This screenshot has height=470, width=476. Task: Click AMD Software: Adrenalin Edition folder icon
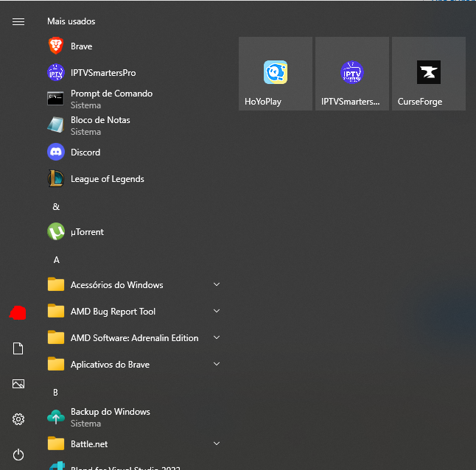pos(56,337)
